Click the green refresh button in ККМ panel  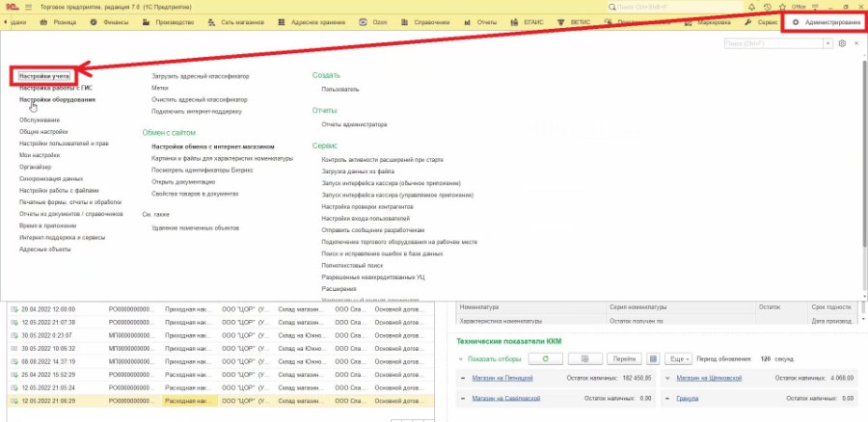tap(545, 359)
